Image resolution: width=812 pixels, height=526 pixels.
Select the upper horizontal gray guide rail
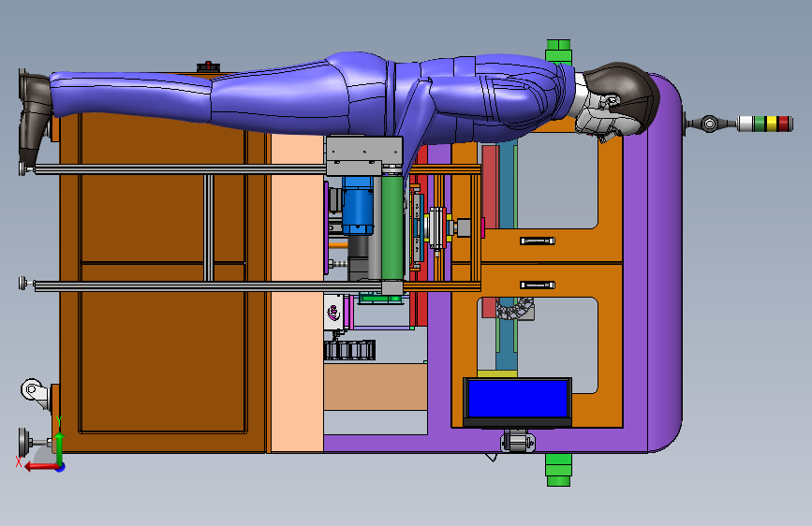(x=180, y=169)
